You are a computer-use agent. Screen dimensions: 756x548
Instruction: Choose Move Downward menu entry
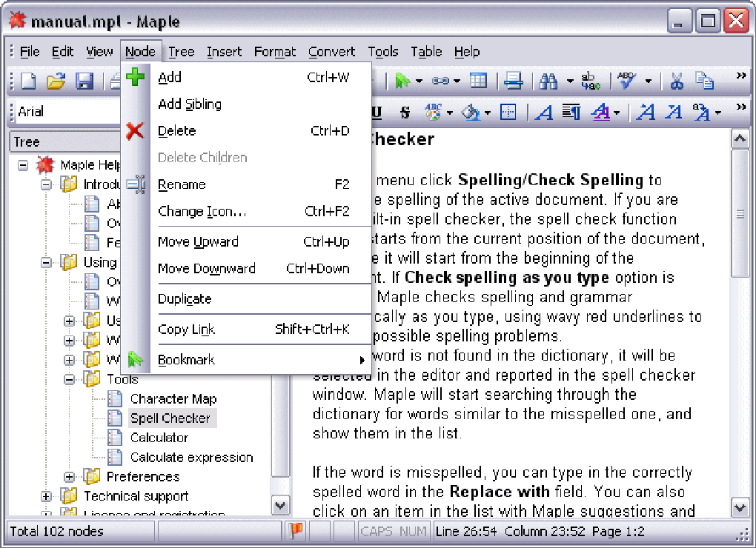(246, 269)
